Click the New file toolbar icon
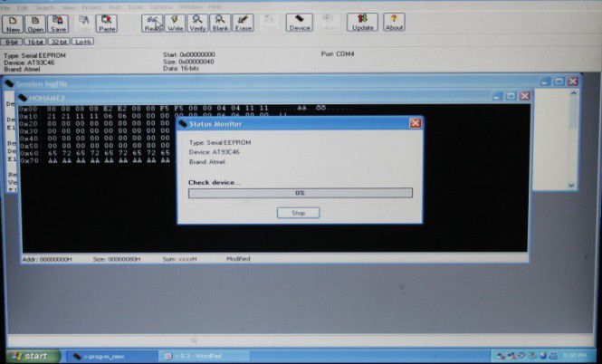 14,23
